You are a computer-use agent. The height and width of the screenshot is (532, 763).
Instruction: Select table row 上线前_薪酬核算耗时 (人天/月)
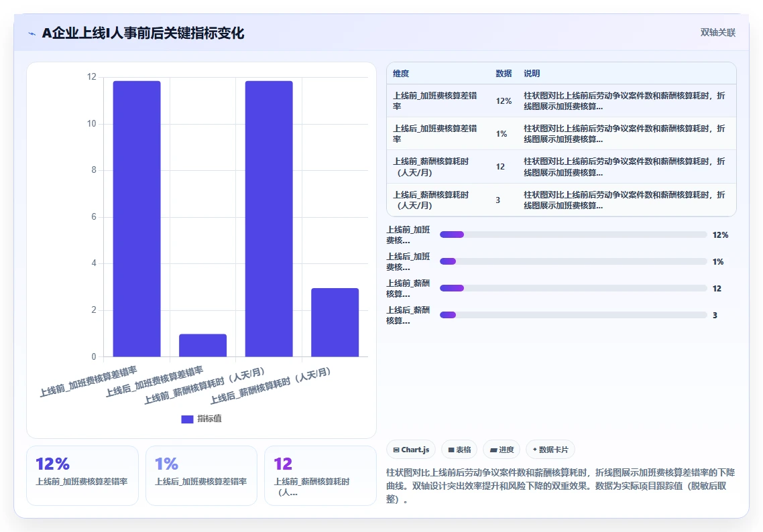(x=562, y=167)
